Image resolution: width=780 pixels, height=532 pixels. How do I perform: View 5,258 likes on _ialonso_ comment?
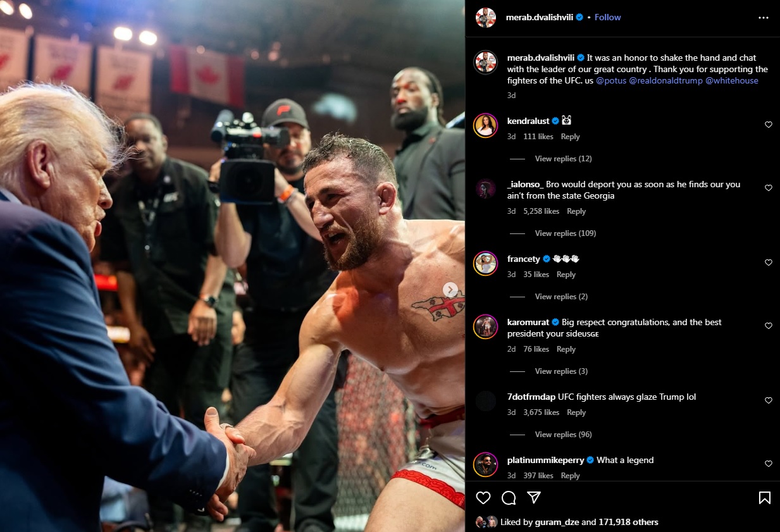(x=542, y=211)
